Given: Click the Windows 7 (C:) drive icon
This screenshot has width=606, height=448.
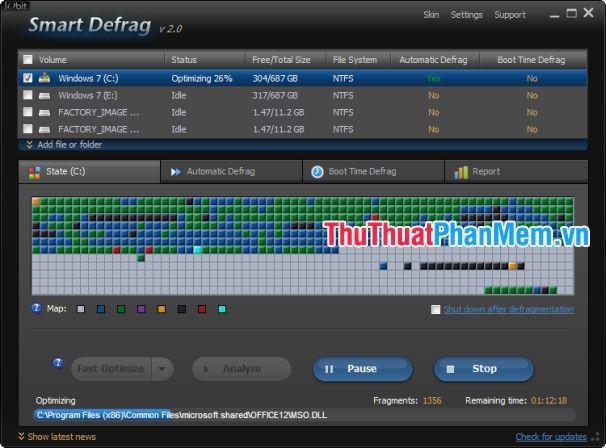Looking at the screenshot, I should [44, 78].
